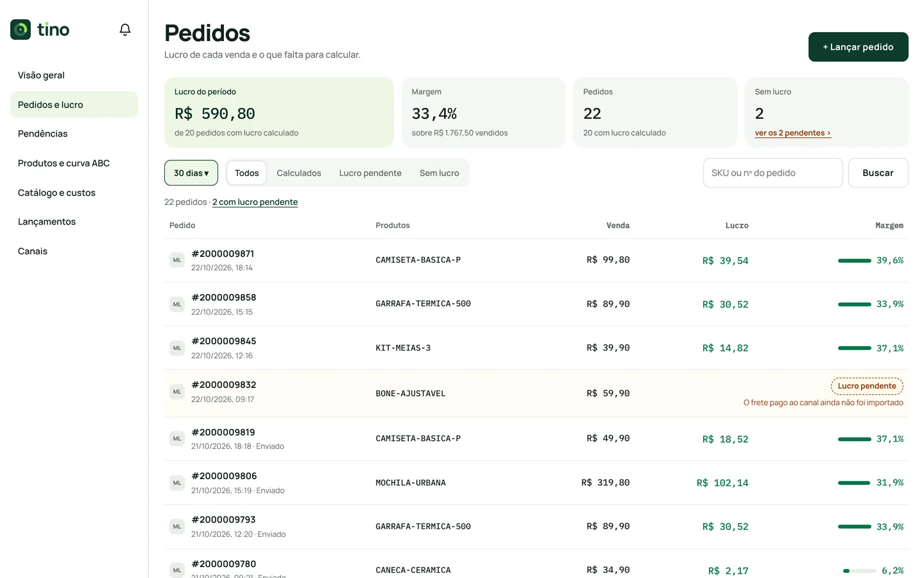This screenshot has width=924, height=578.
Task: Click ML channel badge for order #2000009832
Action: (177, 392)
